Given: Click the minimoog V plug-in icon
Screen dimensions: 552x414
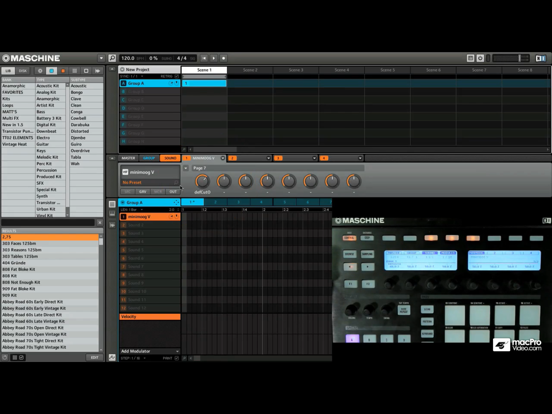Looking at the screenshot, I should click(x=125, y=172).
